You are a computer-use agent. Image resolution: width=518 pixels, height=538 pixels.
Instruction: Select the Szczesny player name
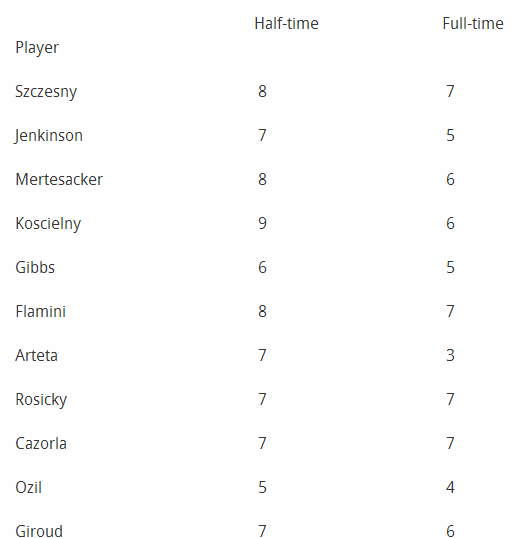pyautogui.click(x=46, y=92)
